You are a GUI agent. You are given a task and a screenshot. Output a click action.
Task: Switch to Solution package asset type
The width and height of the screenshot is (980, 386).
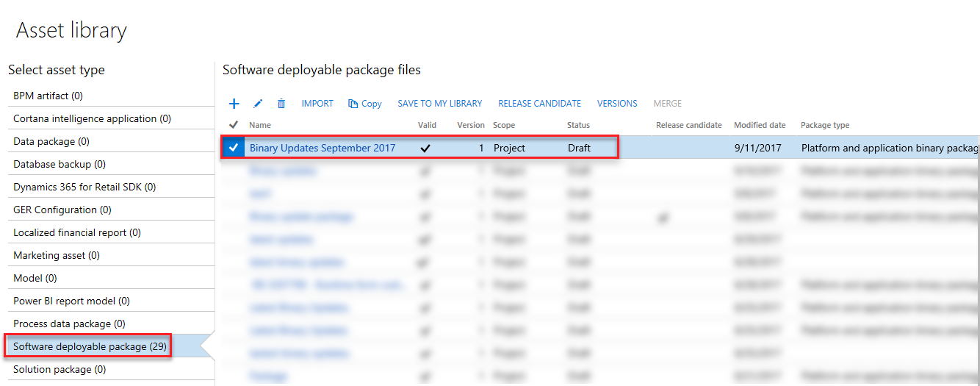click(x=60, y=369)
